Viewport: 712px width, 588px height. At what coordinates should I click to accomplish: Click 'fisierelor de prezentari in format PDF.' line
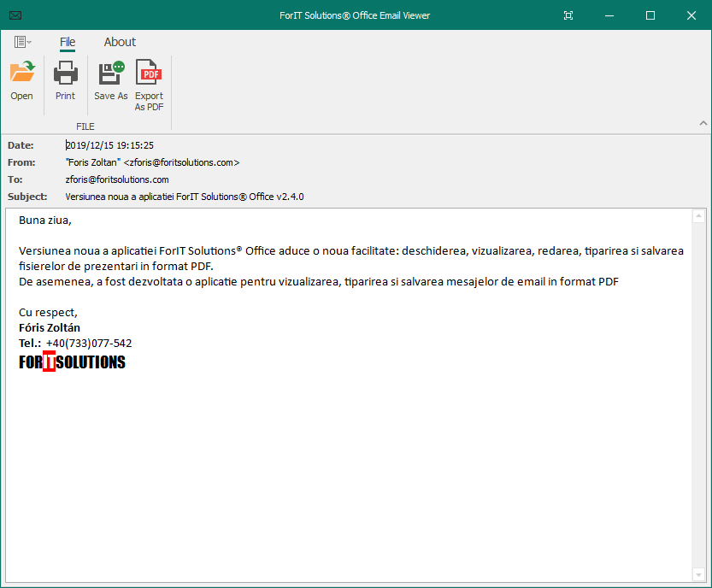(x=115, y=266)
